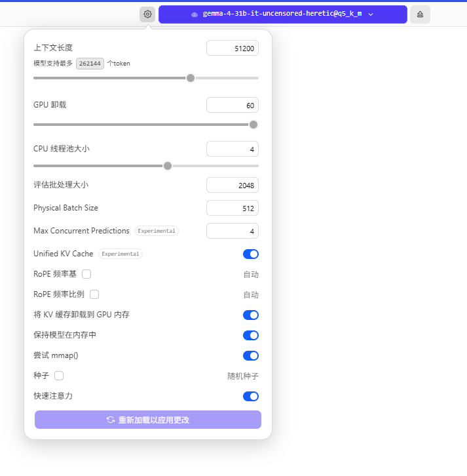Toggle the 保持模型在内存中 switch
467x476 pixels.
pos(251,336)
